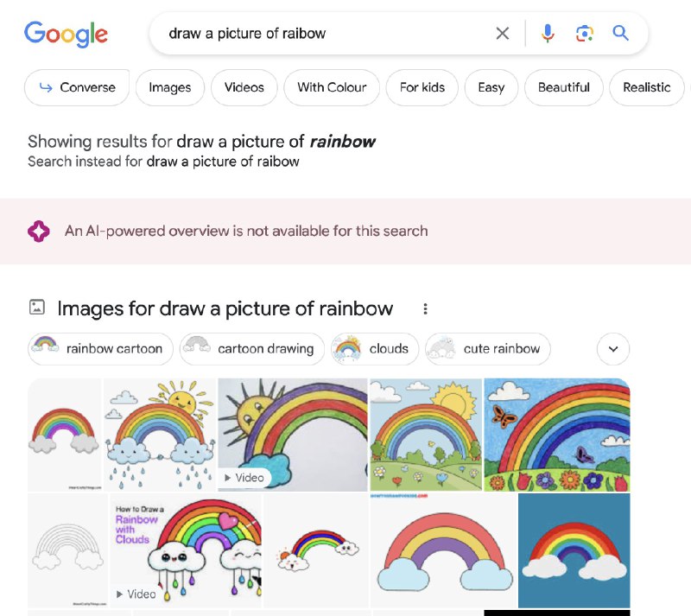Select the With Colour filter chip
Image resolution: width=691 pixels, height=616 pixels.
coord(332,87)
